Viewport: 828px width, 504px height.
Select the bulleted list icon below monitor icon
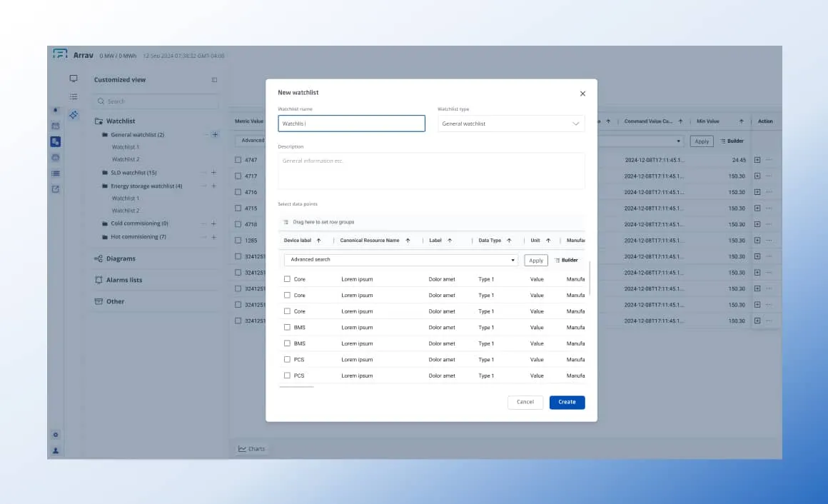click(x=74, y=96)
